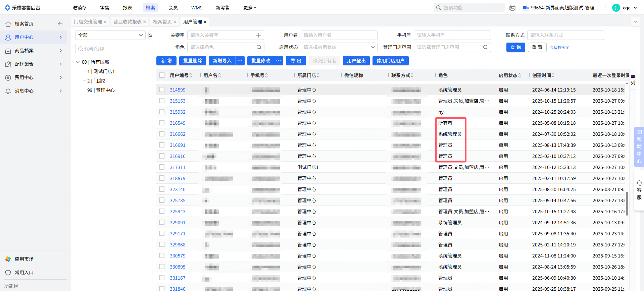Open user ID link 316916

pyautogui.click(x=178, y=156)
